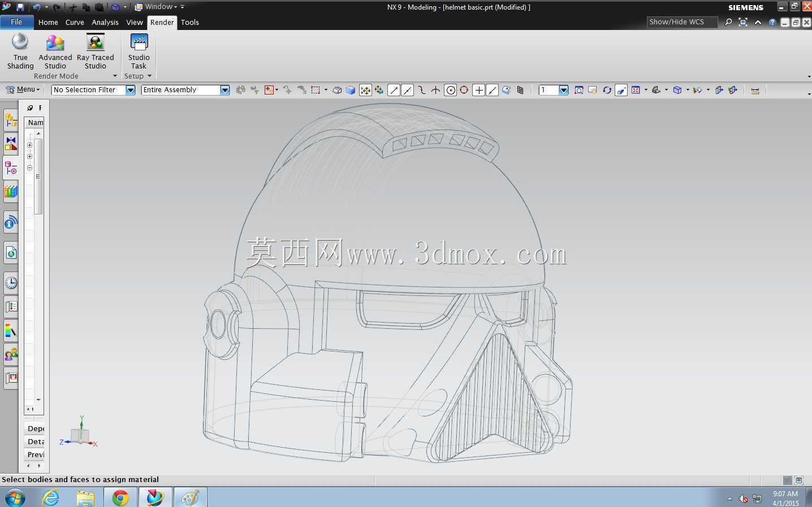The height and width of the screenshot is (507, 812).
Task: Click the Name column header
Action: pyautogui.click(x=34, y=122)
